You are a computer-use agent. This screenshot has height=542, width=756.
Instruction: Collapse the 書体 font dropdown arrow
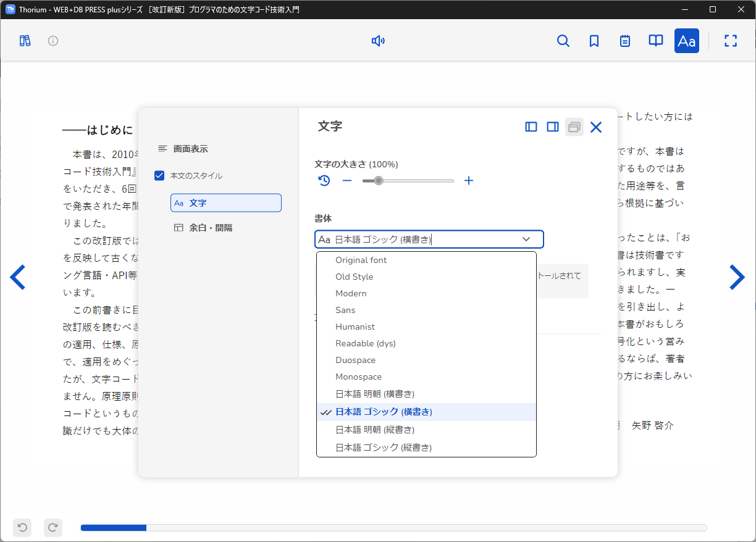[526, 239]
